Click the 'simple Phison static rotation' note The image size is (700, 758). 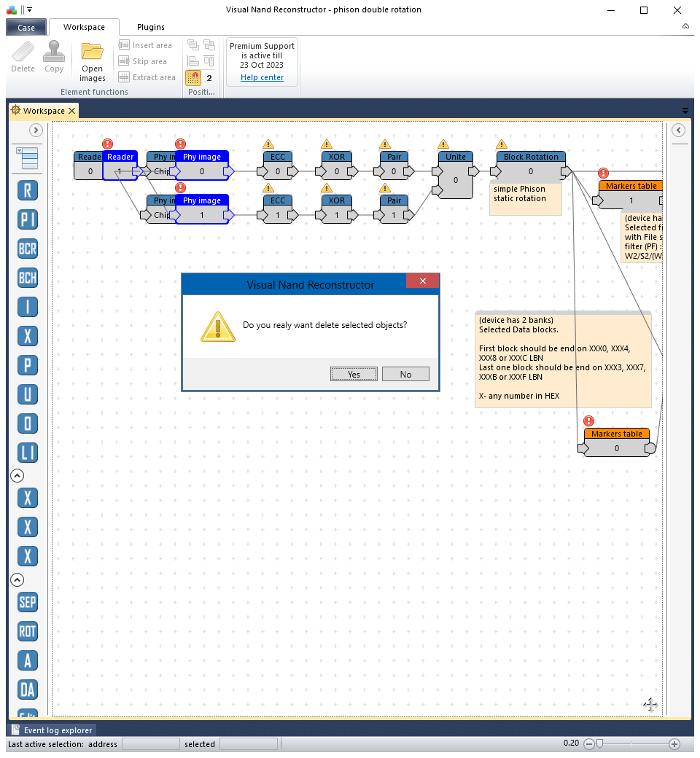(x=525, y=199)
